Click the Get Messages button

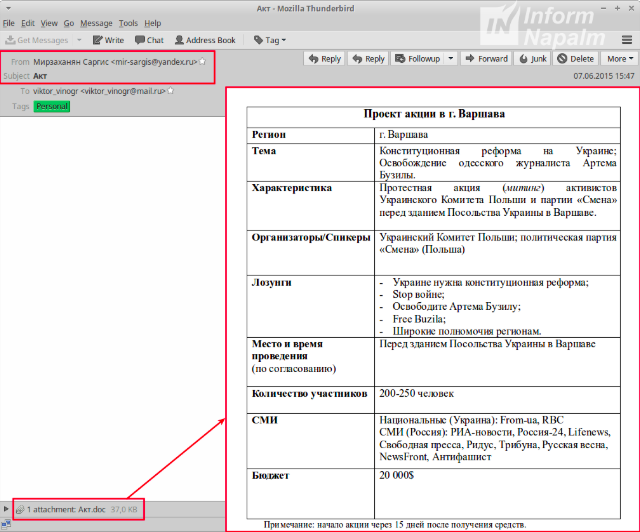pos(37,40)
